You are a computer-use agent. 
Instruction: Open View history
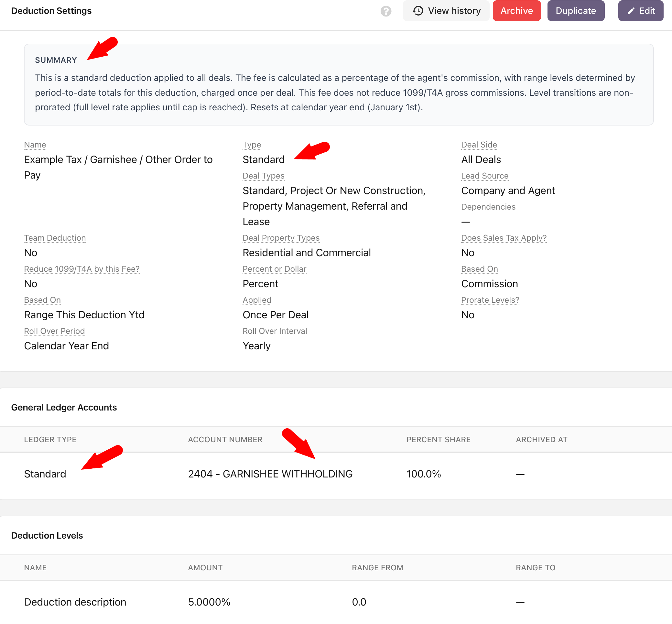pos(446,11)
